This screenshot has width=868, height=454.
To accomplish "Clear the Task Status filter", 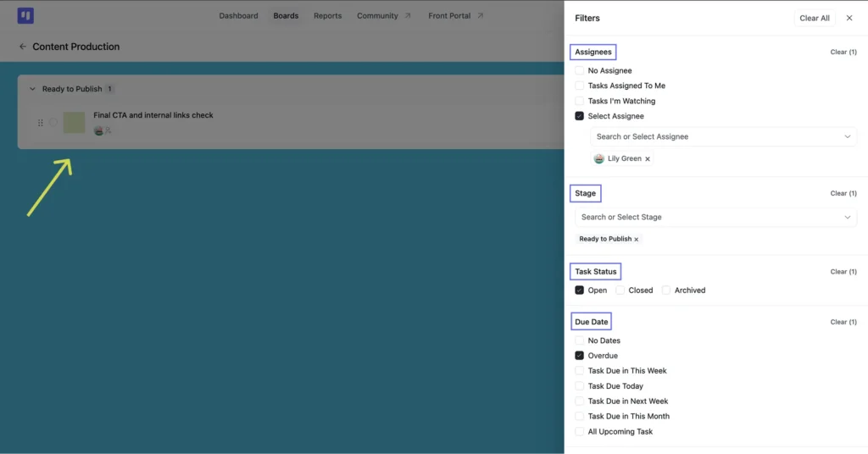I will coord(843,272).
